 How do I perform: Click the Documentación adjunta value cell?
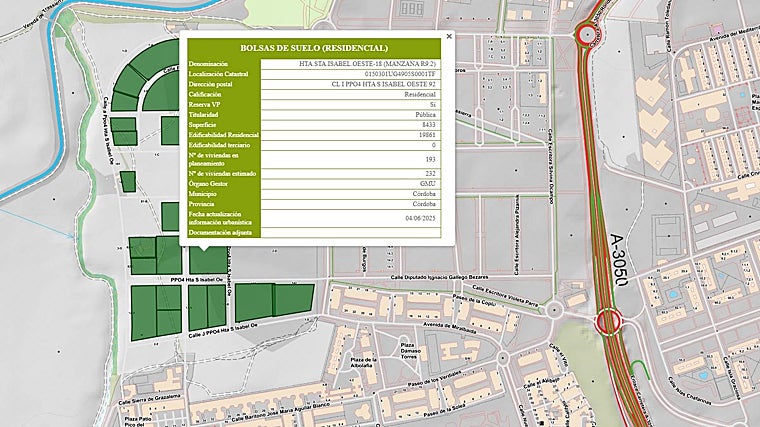coord(354,232)
